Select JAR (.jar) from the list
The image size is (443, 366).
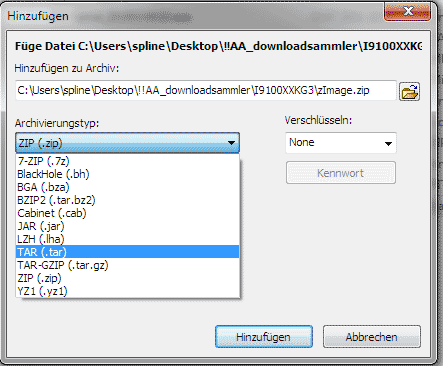pos(128,226)
